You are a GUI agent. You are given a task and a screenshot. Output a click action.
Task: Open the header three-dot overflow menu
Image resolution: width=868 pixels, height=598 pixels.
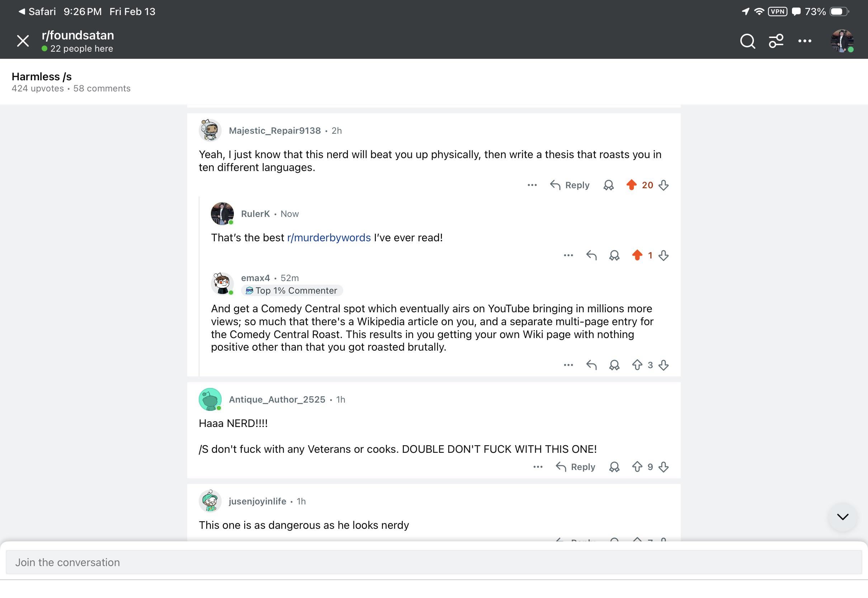tap(805, 41)
